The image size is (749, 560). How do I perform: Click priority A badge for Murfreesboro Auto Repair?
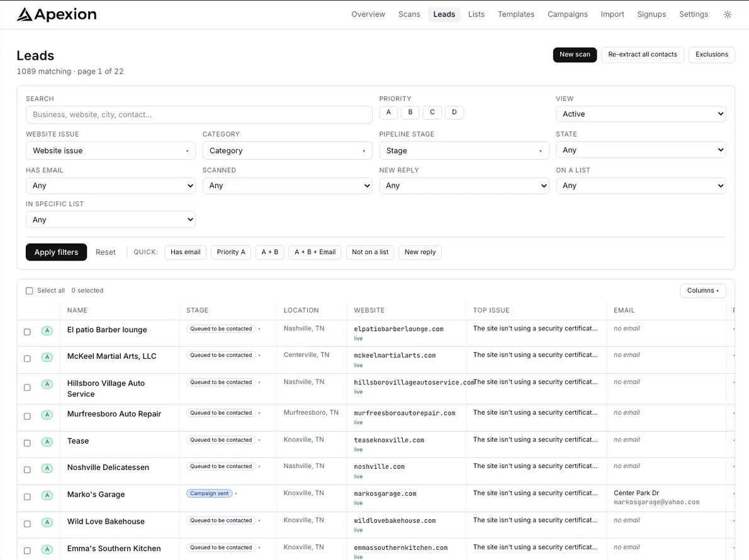pyautogui.click(x=47, y=415)
